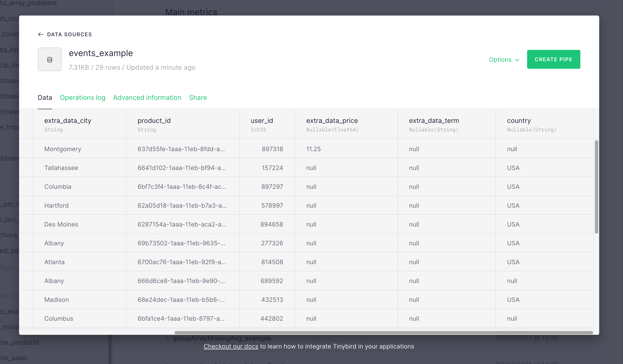Click user_id value 432513

272,299
